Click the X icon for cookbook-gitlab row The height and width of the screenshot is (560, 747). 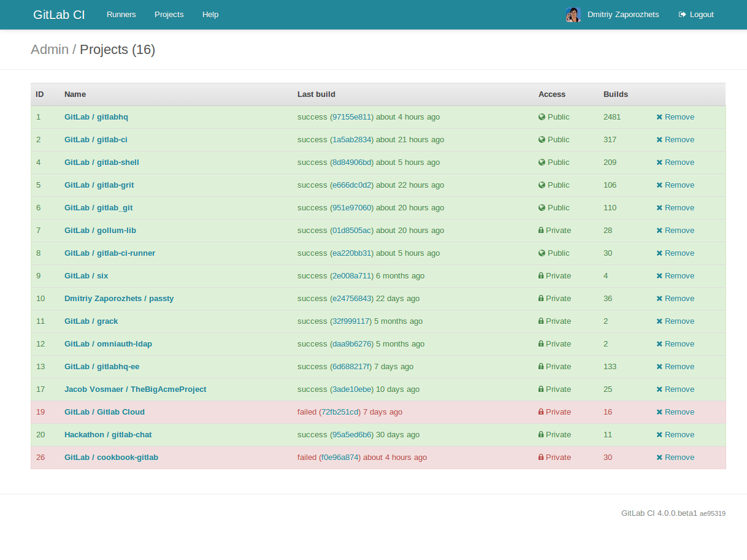pyautogui.click(x=659, y=458)
